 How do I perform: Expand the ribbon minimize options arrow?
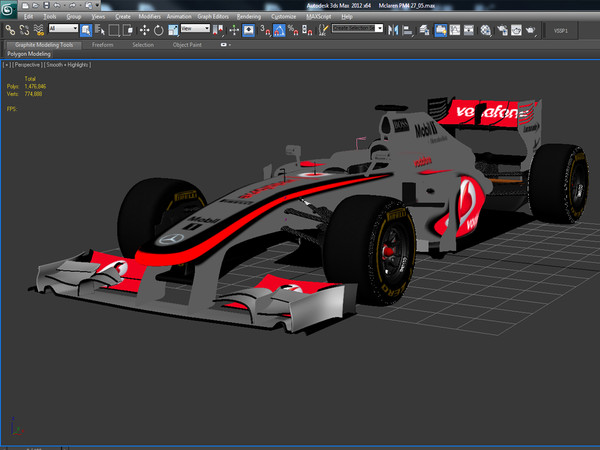pyautogui.click(x=230, y=45)
